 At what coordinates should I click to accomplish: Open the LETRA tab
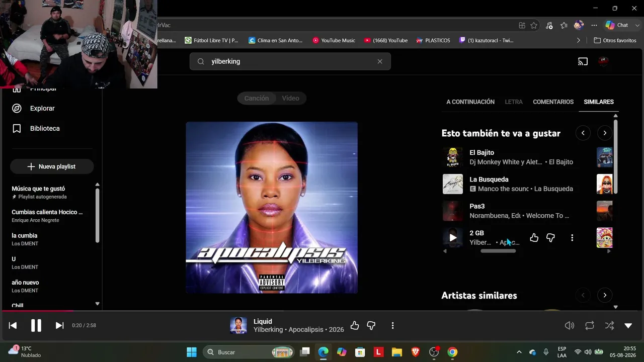(x=514, y=102)
